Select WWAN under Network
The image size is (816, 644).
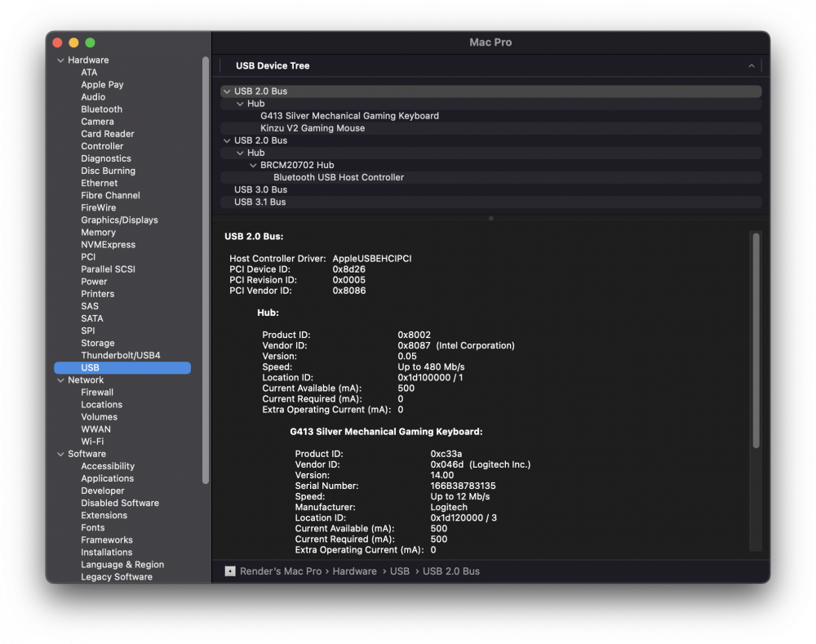(95, 429)
